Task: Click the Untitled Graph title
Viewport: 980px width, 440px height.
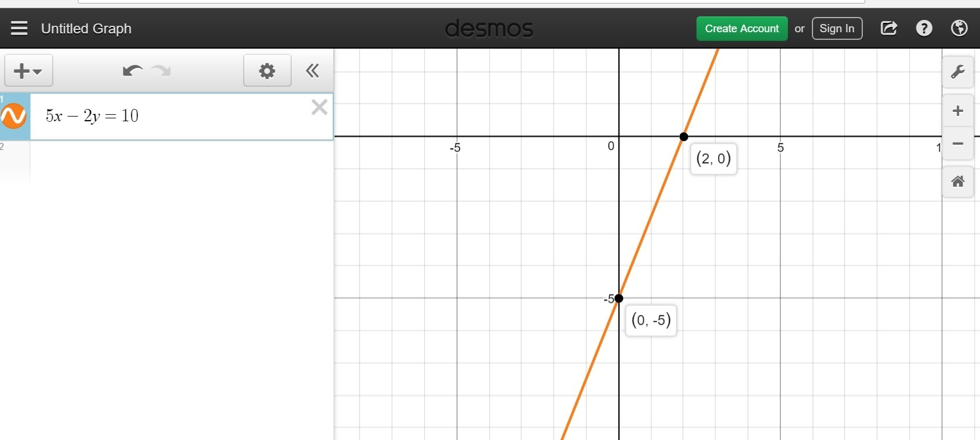Action: 86,28
